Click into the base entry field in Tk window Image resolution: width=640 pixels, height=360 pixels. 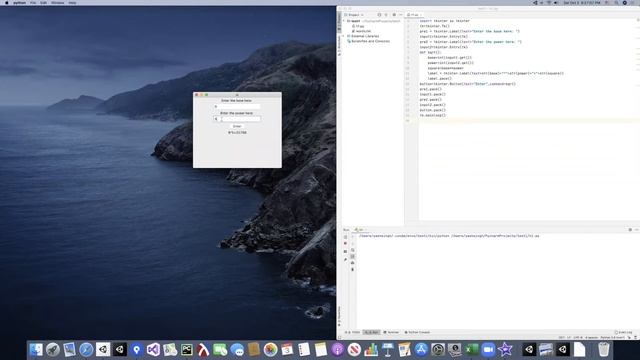tap(237, 107)
